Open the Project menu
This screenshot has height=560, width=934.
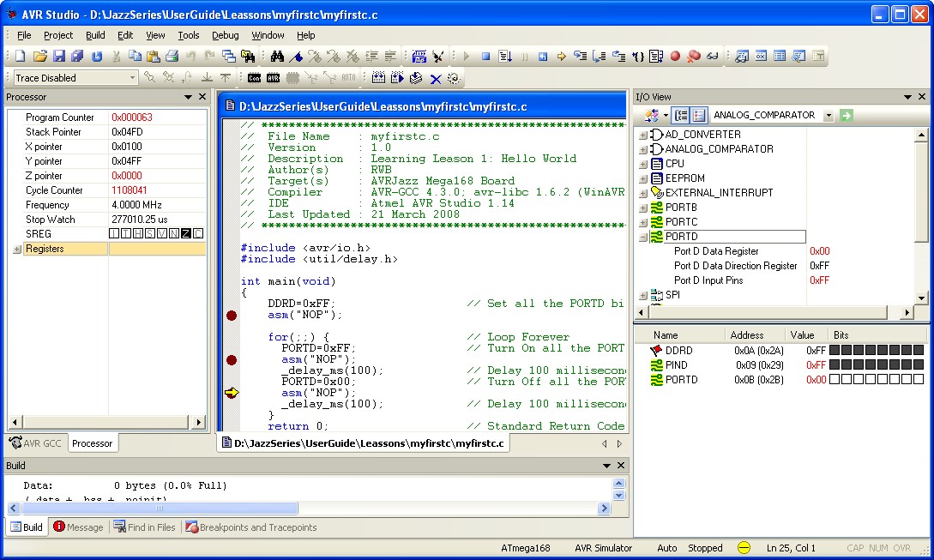pos(58,35)
